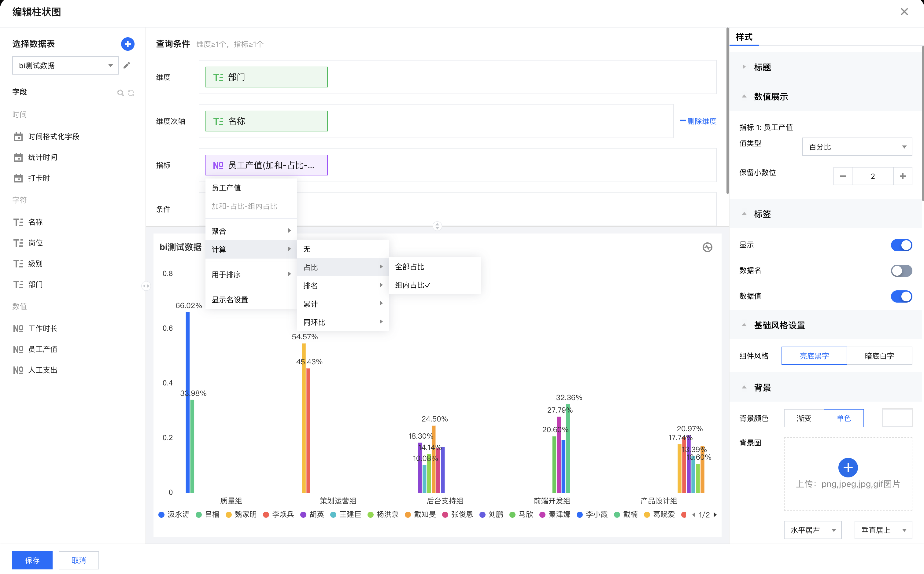The image size is (924, 574).
Task: Open the background color swatch box
Action: click(897, 418)
